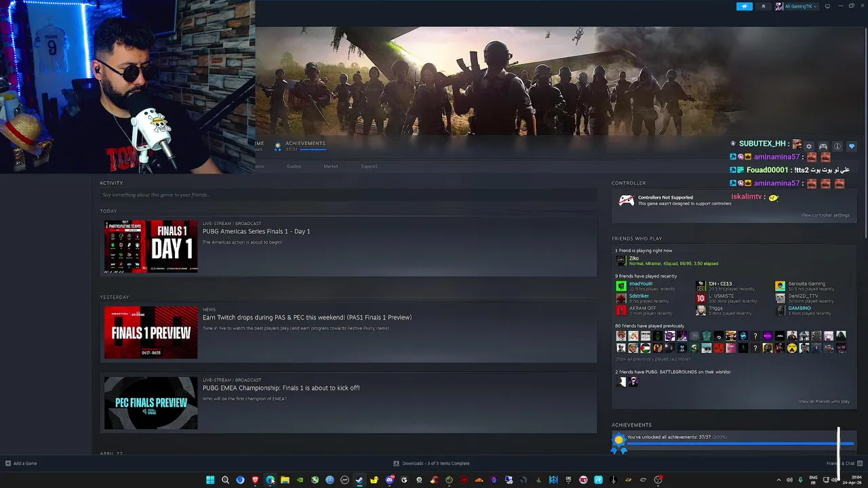The height and width of the screenshot is (488, 868).
Task: Open Friends & Chat panel
Action: [844, 464]
